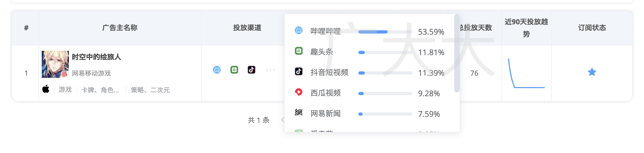Click the 策略、二次元 tag
The image size is (644, 153).
tap(150, 90)
